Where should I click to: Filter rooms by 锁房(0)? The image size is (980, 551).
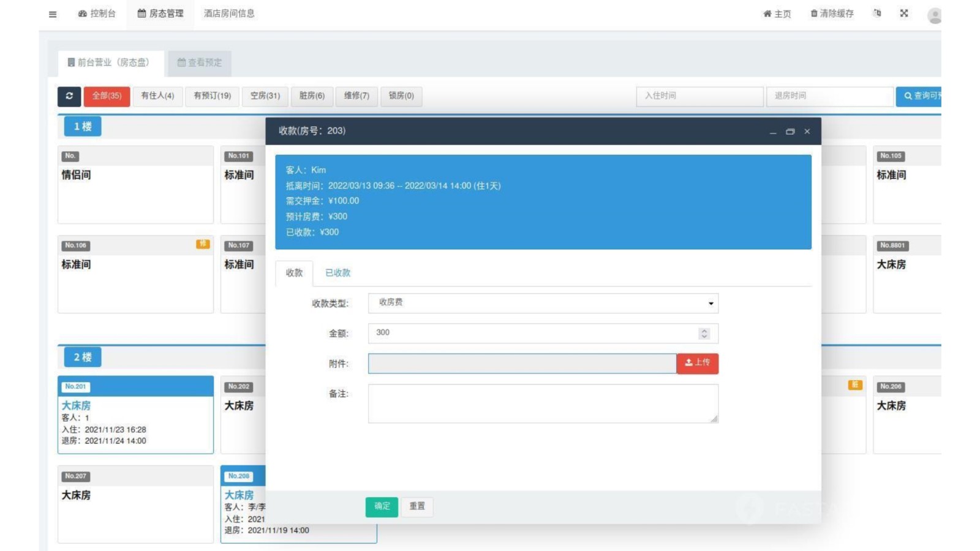click(x=401, y=96)
